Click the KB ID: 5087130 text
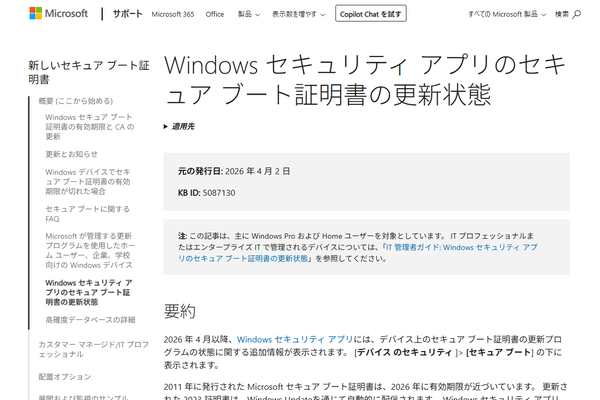 [x=207, y=193]
